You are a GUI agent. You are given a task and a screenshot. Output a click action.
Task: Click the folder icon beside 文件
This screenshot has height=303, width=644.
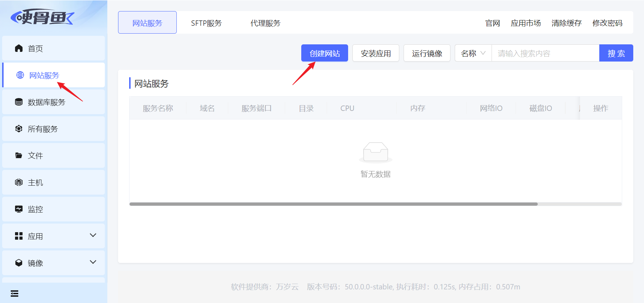[x=19, y=156]
